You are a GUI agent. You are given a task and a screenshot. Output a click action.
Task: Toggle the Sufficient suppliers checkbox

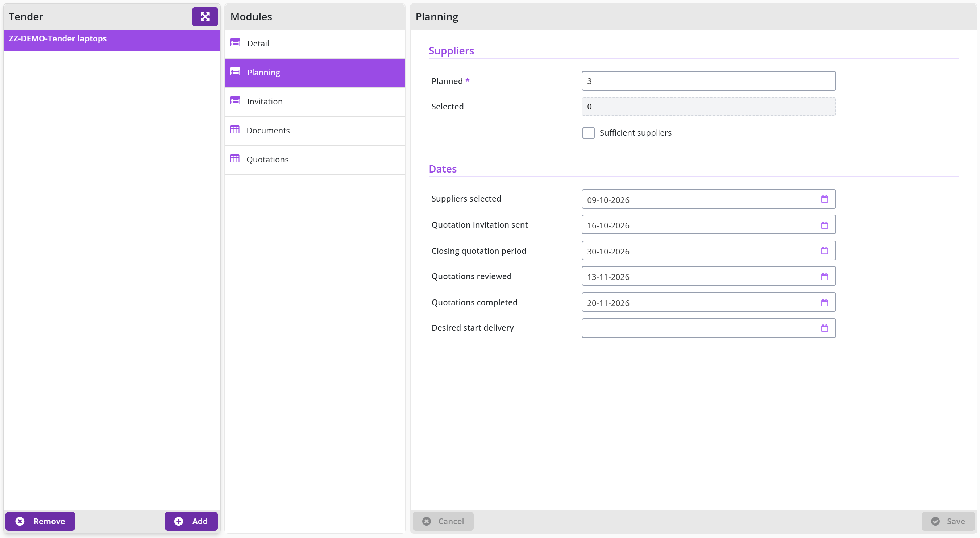pyautogui.click(x=588, y=133)
